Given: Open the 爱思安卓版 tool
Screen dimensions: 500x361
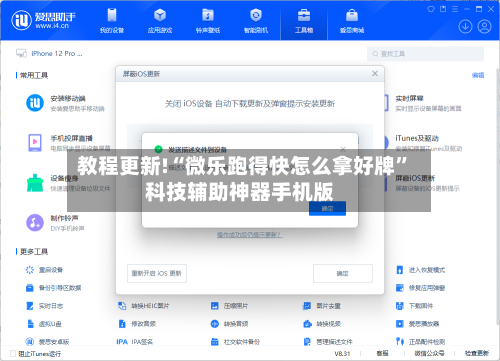Looking at the screenshot, I should coord(47,342).
